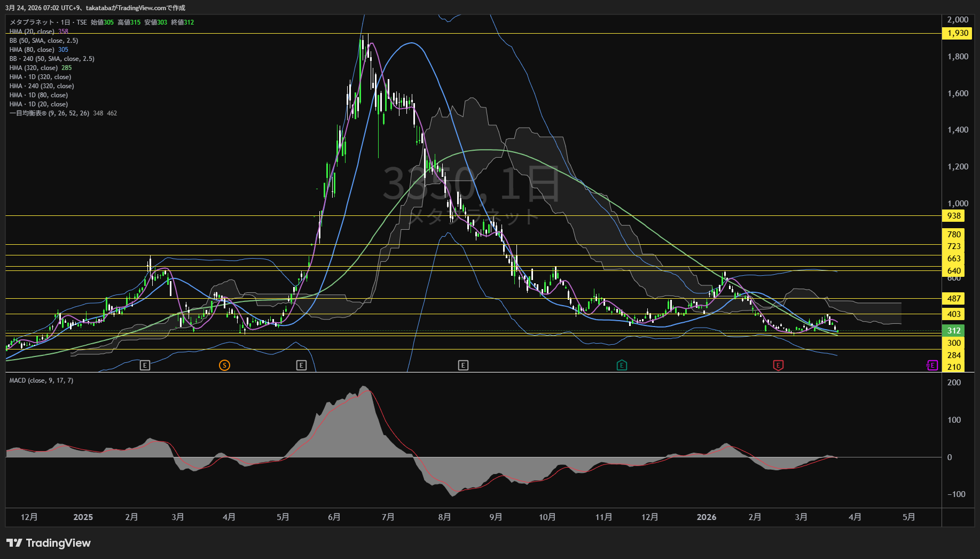Open the red earnings marker near February 2026

click(x=778, y=366)
